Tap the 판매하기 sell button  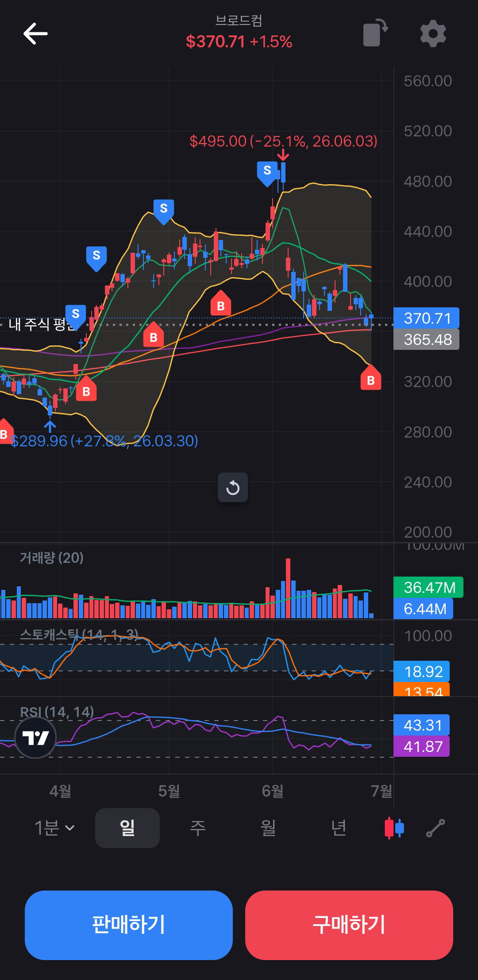tap(129, 925)
